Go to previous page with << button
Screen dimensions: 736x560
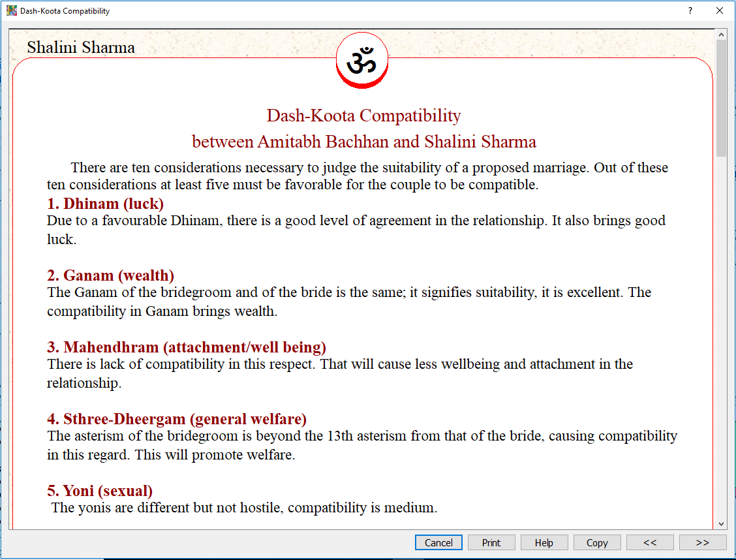point(650,542)
